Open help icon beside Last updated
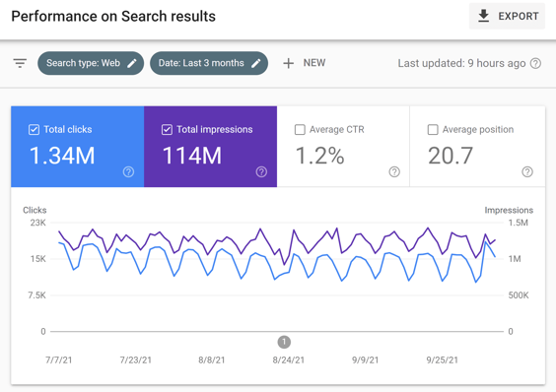Viewport: 556px width, 392px height. coord(535,63)
